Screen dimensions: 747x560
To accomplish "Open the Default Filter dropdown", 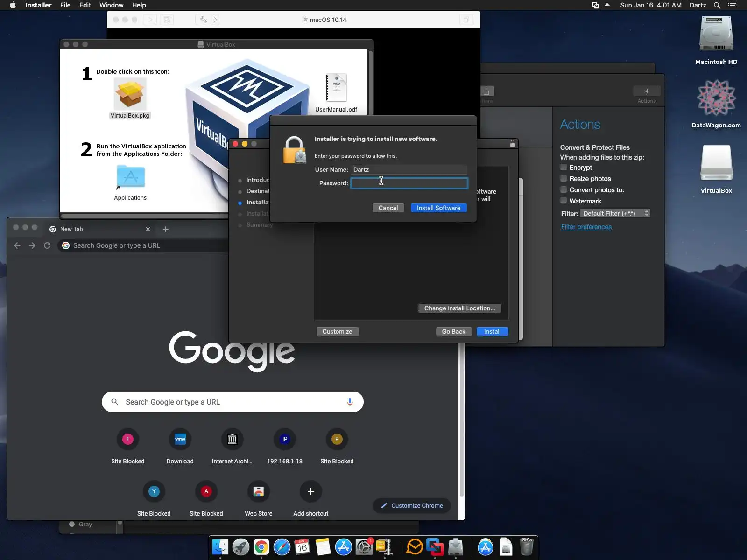I will pyautogui.click(x=615, y=213).
